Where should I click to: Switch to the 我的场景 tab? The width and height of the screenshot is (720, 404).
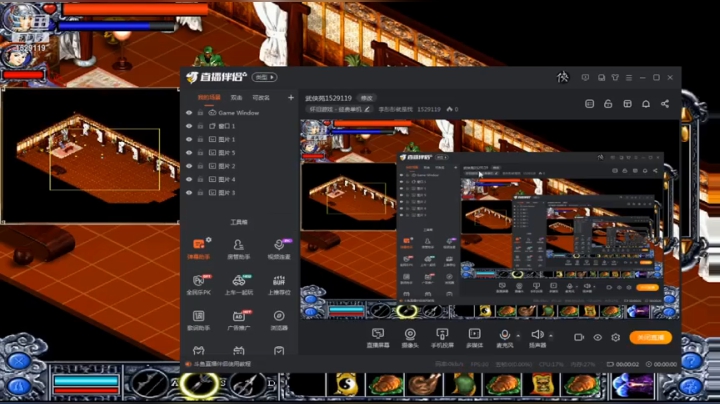click(209, 97)
